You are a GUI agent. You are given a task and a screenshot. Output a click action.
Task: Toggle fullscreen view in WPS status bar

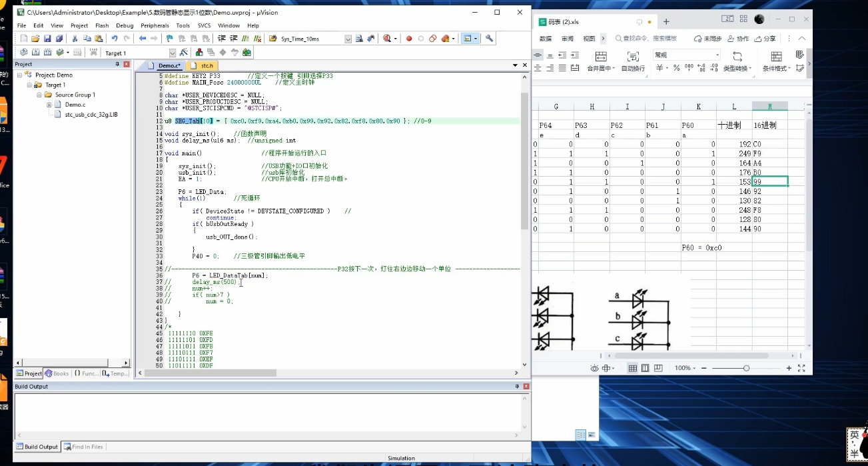click(x=801, y=368)
